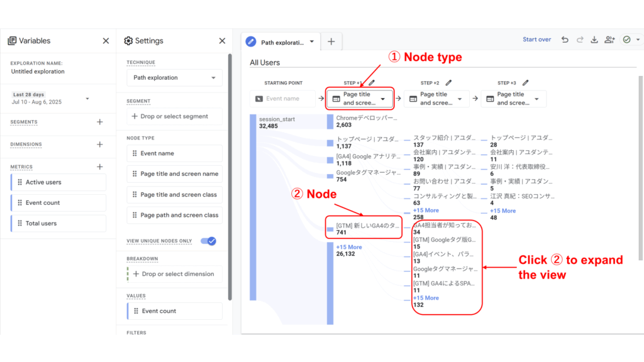Close the Settings panel

(222, 41)
